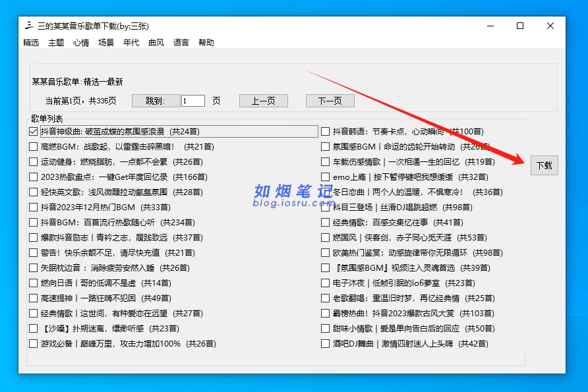Screen dimensions: 588x392
Task: Check 高速提神 一路狂嗨 playlist
Action: [x=34, y=298]
